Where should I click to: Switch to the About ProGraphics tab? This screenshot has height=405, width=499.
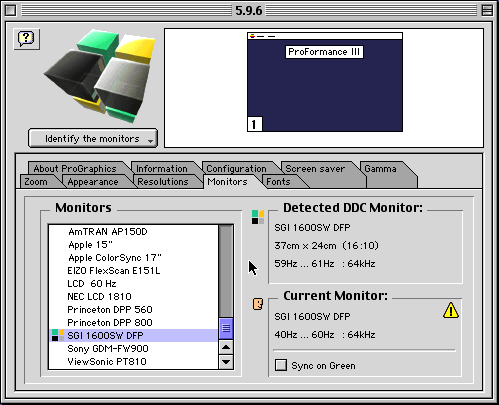tap(75, 168)
